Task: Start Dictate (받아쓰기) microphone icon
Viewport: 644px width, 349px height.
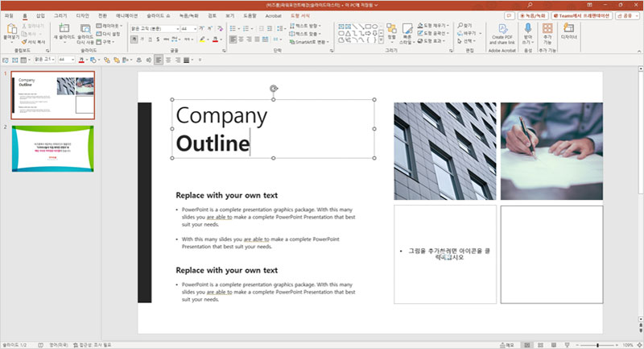Action: (528, 28)
